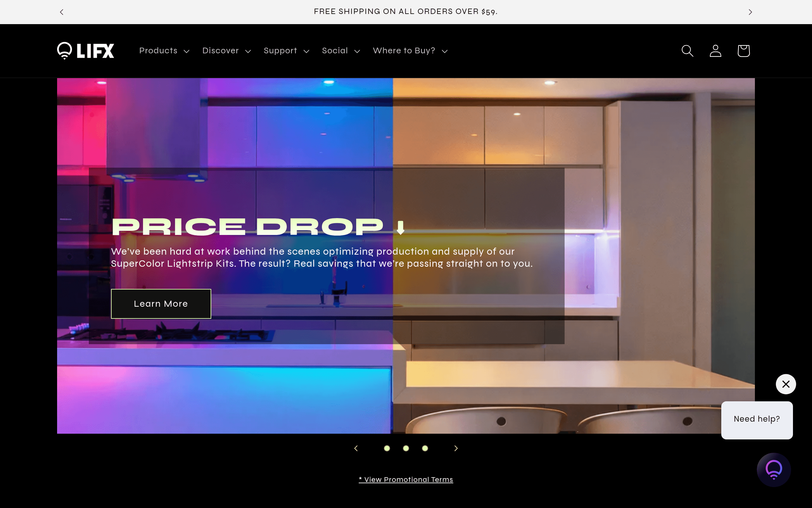Viewport: 812px width, 508px height.
Task: Click the PRICE DROP headline
Action: pyautogui.click(x=259, y=227)
